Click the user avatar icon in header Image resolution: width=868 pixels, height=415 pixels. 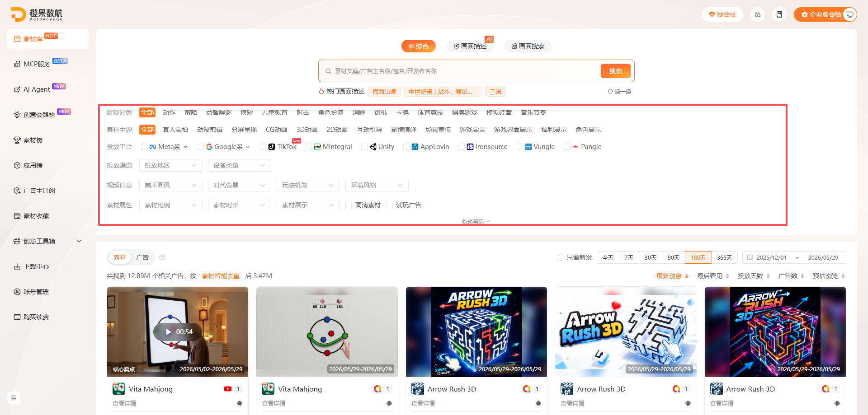(x=849, y=14)
